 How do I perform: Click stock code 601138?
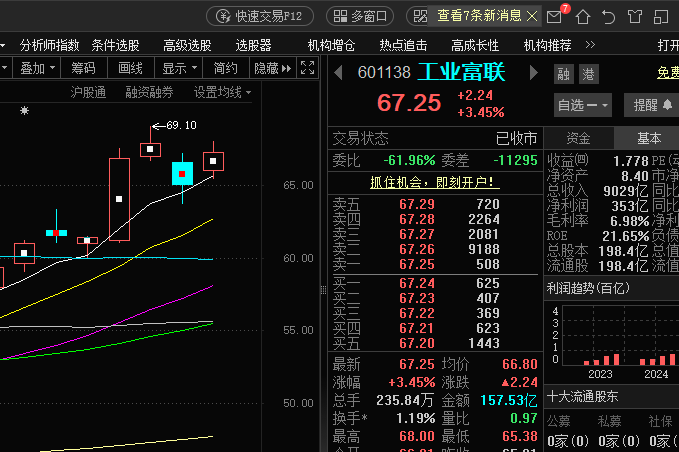point(384,73)
